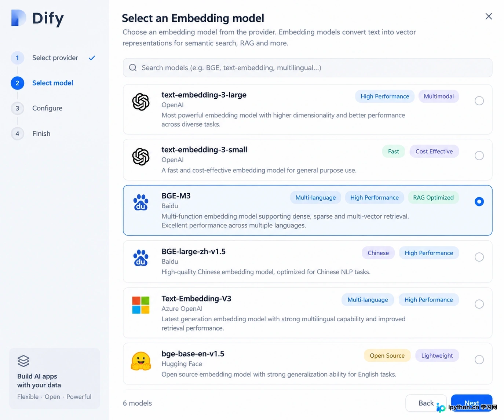The height and width of the screenshot is (420, 504).
Task: Go to the Select provider step
Action: (55, 58)
